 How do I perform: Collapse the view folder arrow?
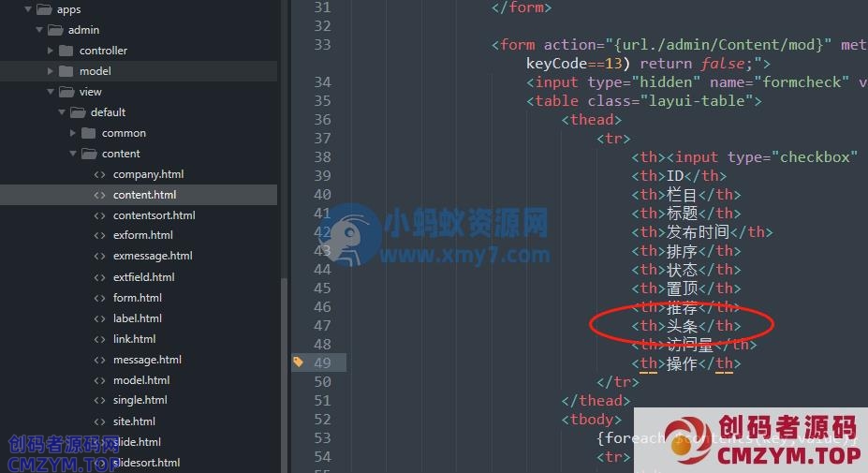tap(51, 92)
